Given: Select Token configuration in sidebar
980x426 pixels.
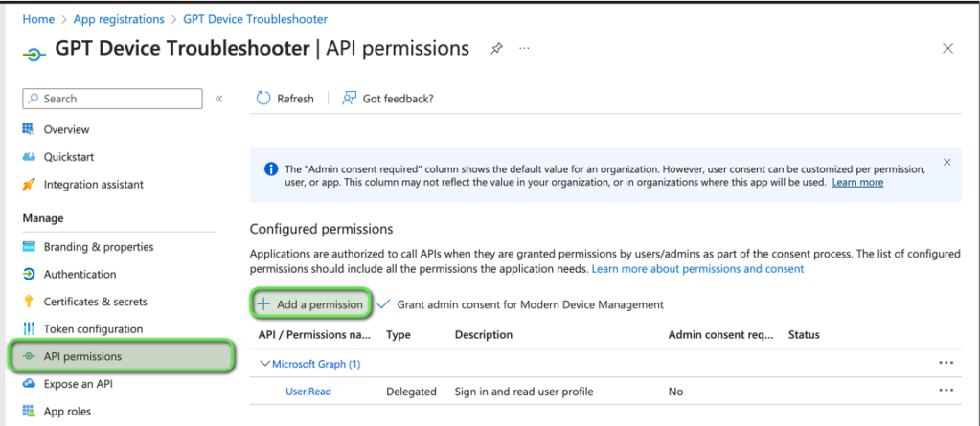Looking at the screenshot, I should tap(93, 329).
